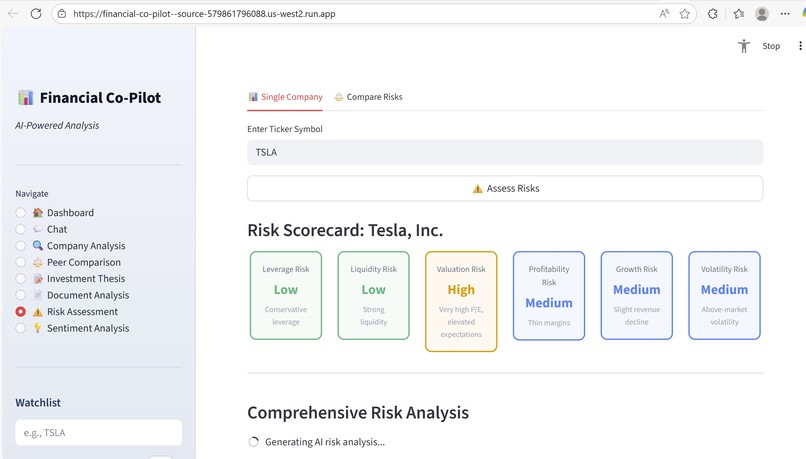
Task: Switch to the Single Company tab
Action: [285, 97]
